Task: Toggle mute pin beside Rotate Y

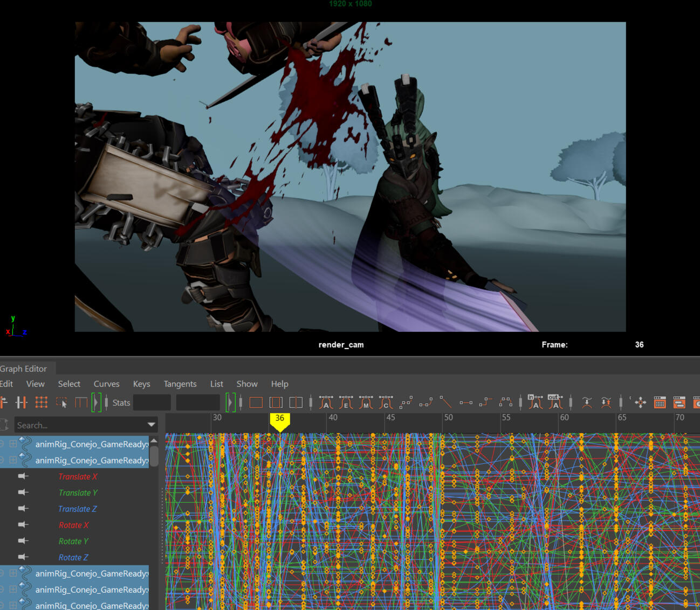Action: 23,541
